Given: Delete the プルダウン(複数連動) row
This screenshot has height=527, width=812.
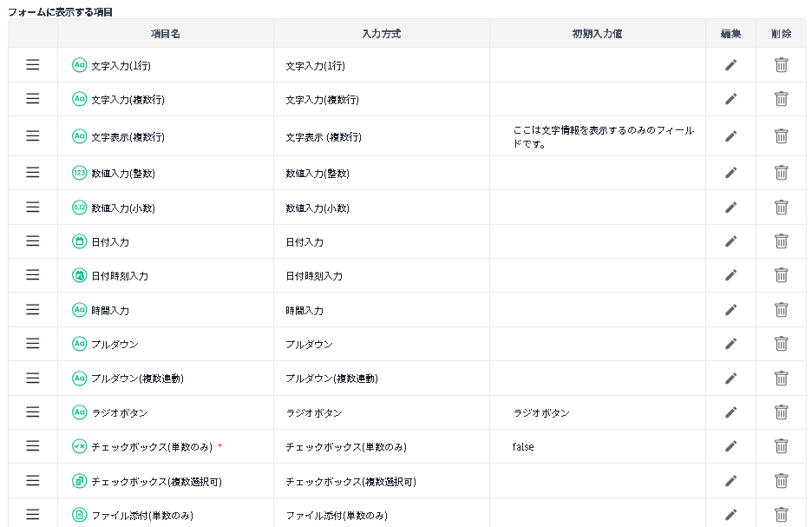Looking at the screenshot, I should [x=781, y=379].
